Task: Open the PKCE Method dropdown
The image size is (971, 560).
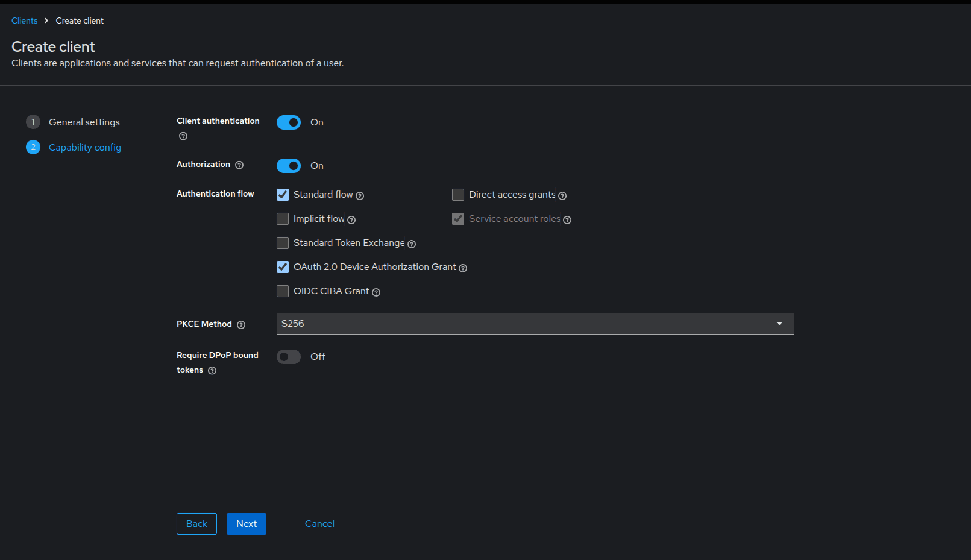Action: coord(779,323)
